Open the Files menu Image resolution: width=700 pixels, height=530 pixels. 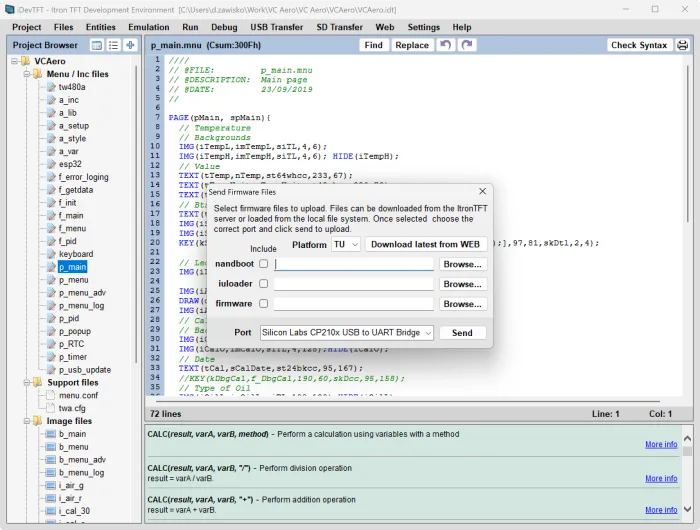coord(63,27)
